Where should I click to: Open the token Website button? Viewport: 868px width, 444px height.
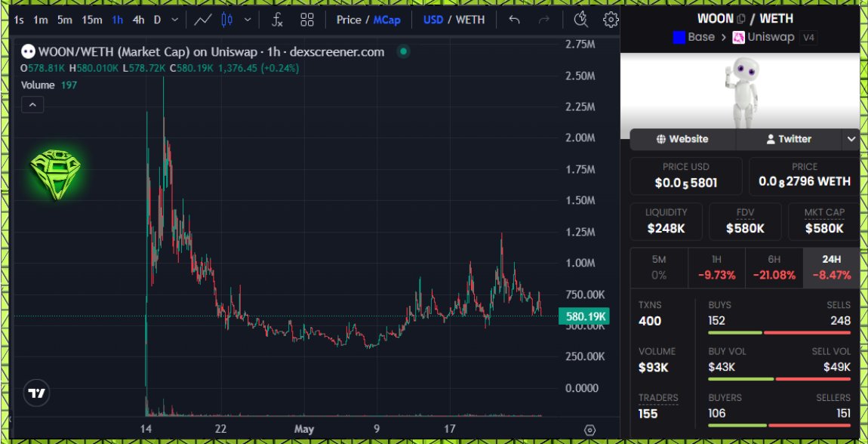682,140
